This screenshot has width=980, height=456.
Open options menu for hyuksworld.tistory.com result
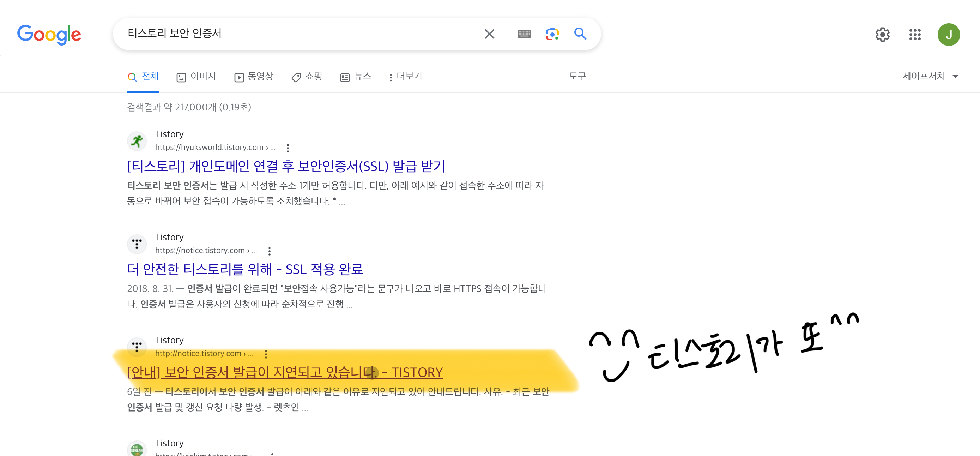288,148
